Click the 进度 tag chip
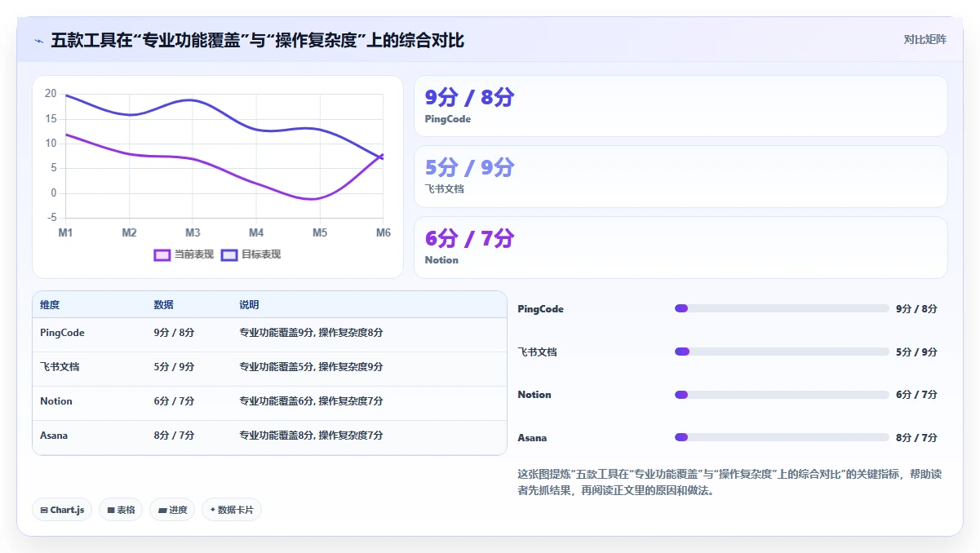980x553 pixels. tap(172, 510)
